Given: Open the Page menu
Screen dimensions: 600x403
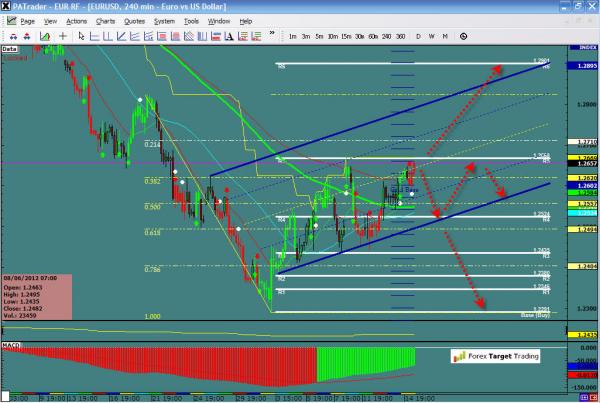Looking at the screenshot, I should point(27,20).
